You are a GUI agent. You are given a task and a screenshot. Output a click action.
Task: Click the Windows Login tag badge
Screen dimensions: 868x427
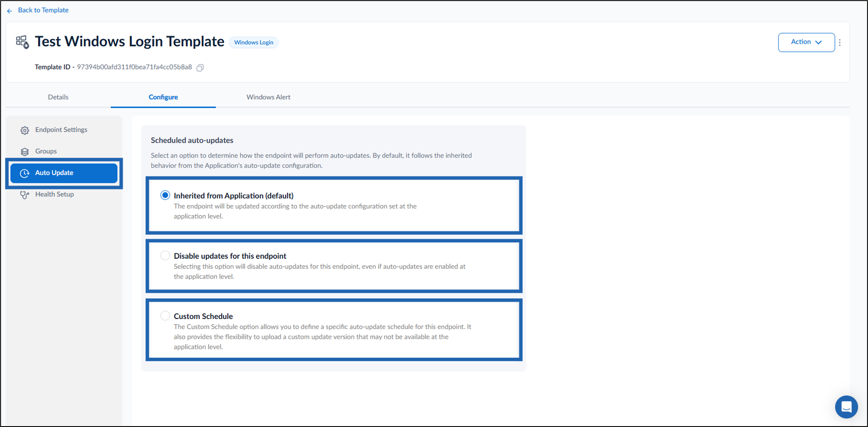pyautogui.click(x=253, y=42)
